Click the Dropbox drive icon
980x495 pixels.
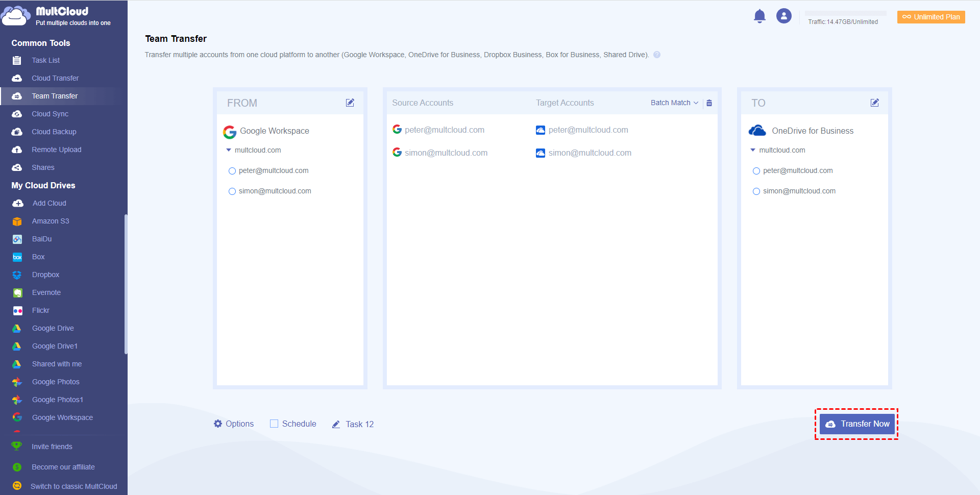pos(17,275)
